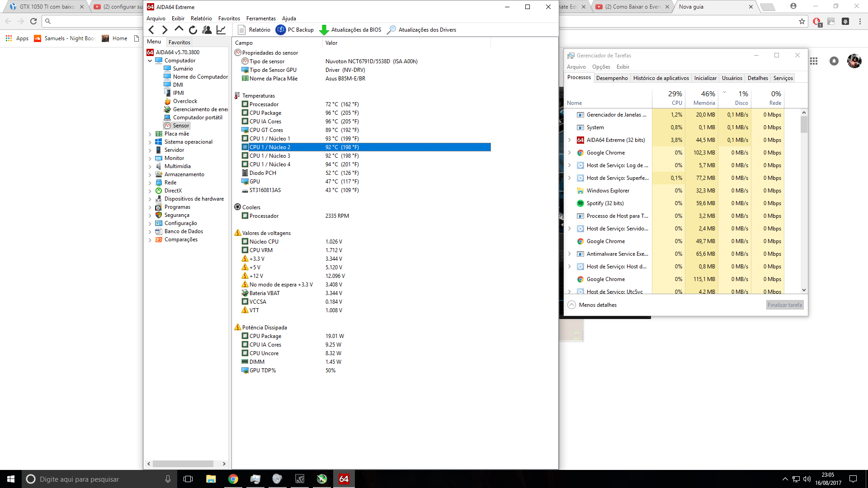Expand AIDA64 Extreme process in Task Manager

point(570,140)
